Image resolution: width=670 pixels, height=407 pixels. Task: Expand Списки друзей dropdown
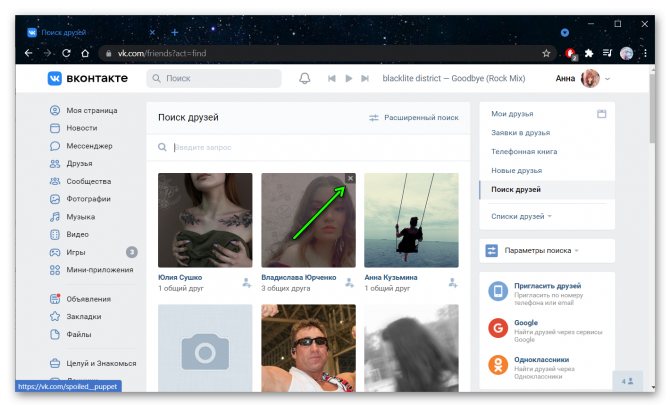521,216
